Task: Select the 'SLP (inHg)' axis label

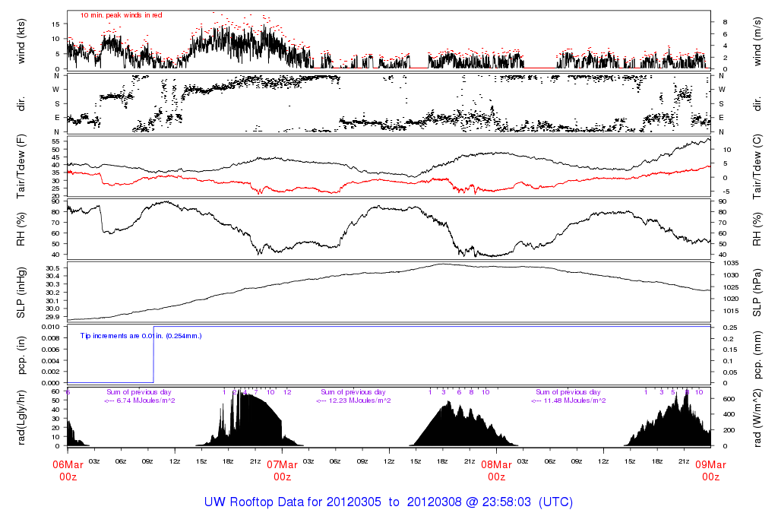Action: tap(21, 293)
